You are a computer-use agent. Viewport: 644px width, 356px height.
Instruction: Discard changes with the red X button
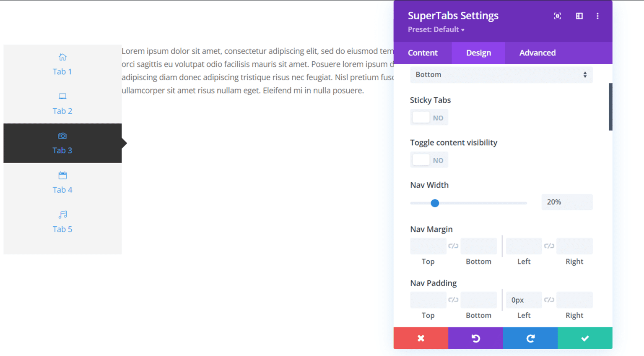(421, 338)
